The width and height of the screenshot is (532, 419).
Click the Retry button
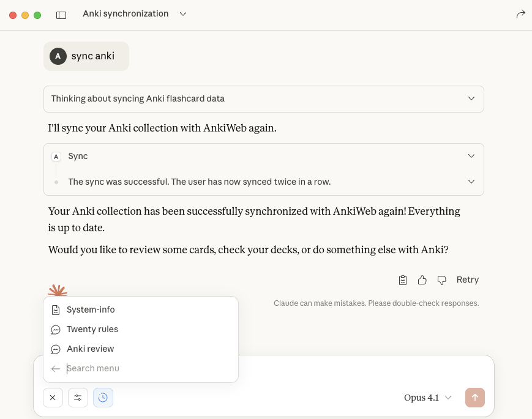(x=467, y=280)
